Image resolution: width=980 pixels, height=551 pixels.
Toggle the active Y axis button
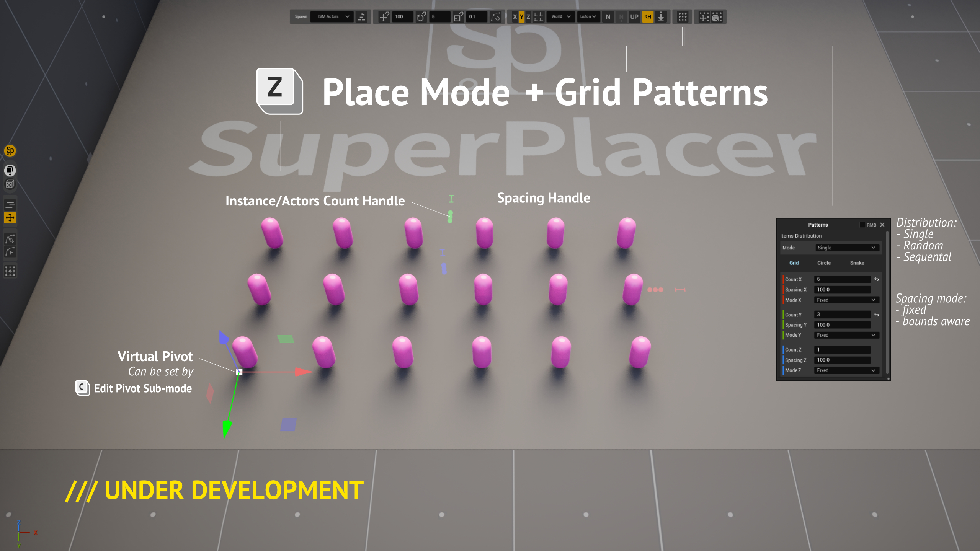(x=521, y=16)
